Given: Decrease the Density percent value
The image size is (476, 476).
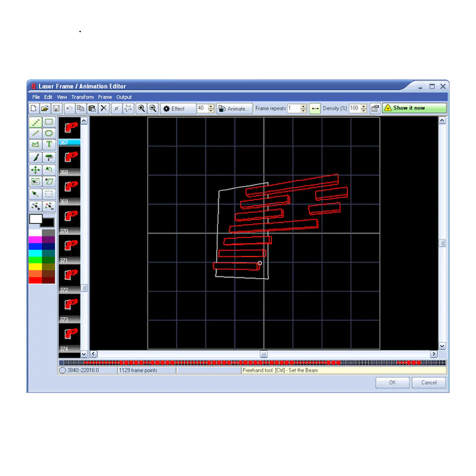Looking at the screenshot, I should coord(363,111).
